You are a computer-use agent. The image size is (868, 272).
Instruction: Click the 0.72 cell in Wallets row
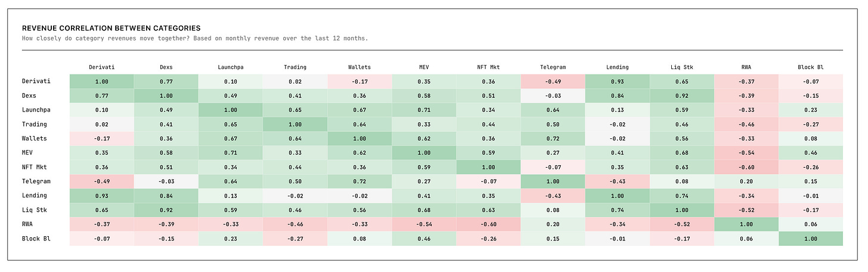point(553,138)
